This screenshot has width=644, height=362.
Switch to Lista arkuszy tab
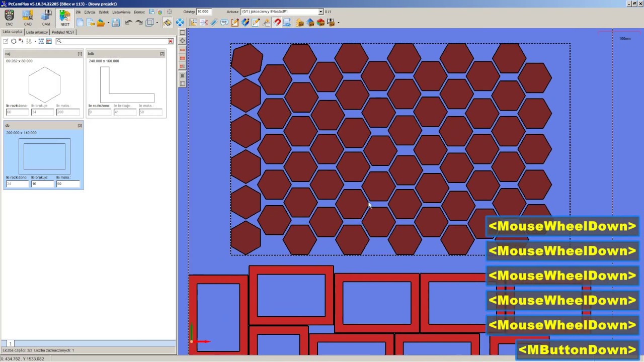tap(37, 32)
